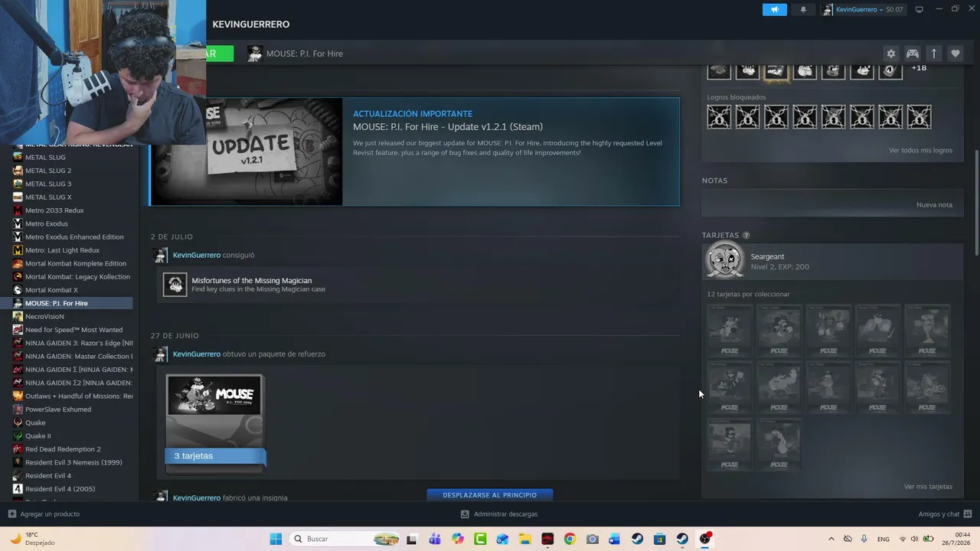Open Amigos y chat panel
This screenshot has width=980, height=551.
(945, 514)
